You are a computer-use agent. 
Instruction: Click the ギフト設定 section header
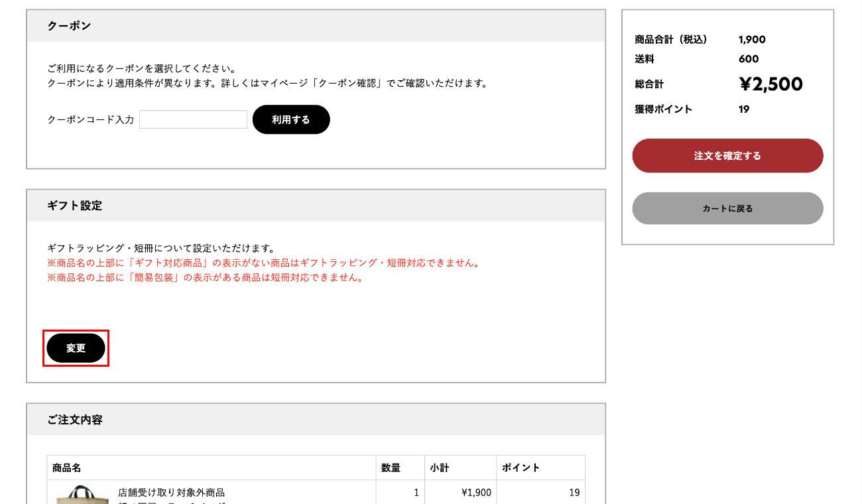click(x=74, y=206)
